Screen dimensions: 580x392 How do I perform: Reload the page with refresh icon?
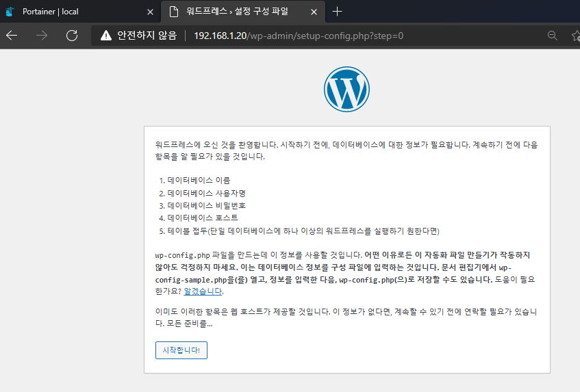pyautogui.click(x=72, y=36)
